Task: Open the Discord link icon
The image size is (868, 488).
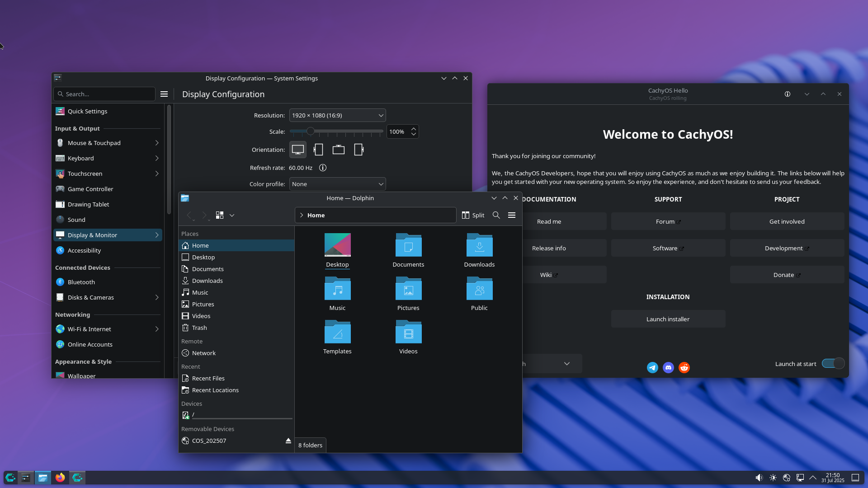Action: click(668, 367)
